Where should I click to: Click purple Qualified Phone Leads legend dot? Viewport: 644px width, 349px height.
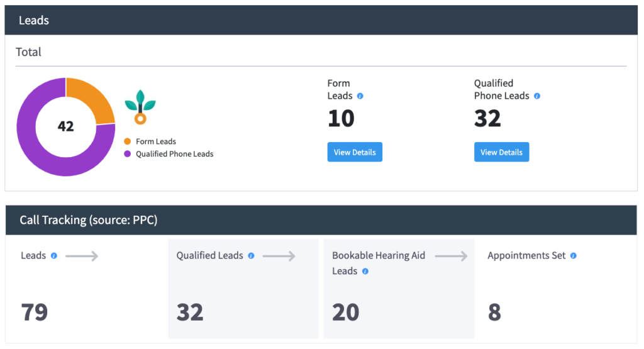[x=127, y=154]
